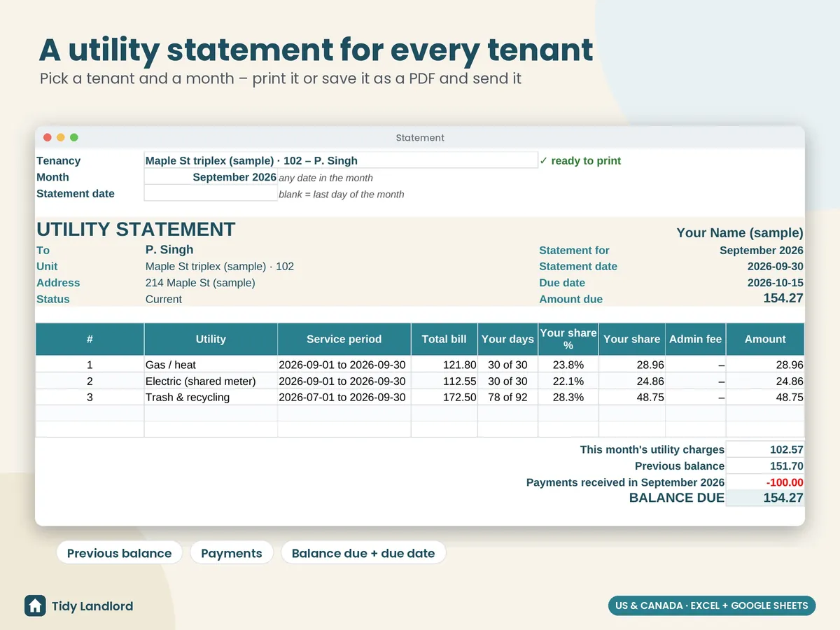Click the 'Payments received in September 2026' label
This screenshot has height=630, width=840.
coord(625,482)
